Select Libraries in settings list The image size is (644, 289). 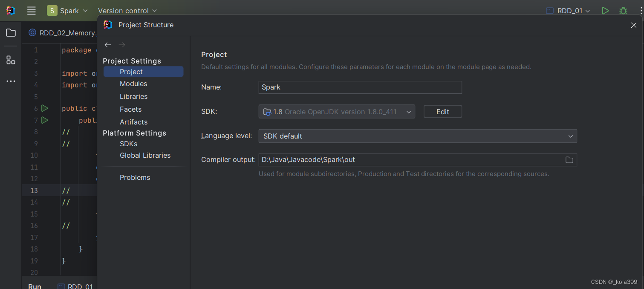(133, 97)
